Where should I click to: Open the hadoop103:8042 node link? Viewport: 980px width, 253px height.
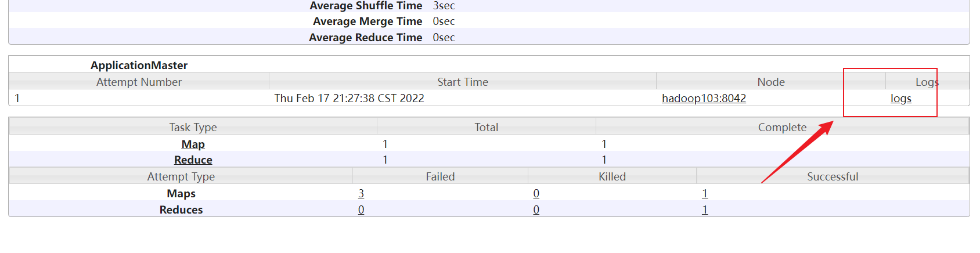pyautogui.click(x=704, y=98)
